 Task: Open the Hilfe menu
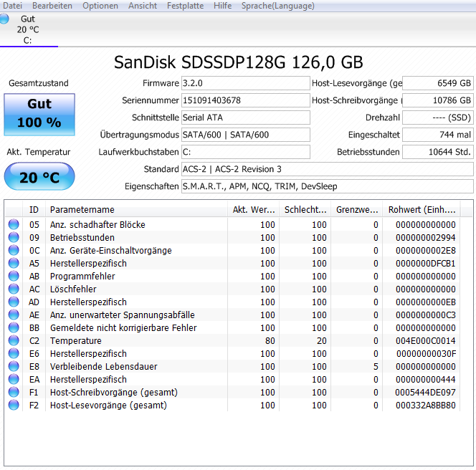[x=222, y=6]
